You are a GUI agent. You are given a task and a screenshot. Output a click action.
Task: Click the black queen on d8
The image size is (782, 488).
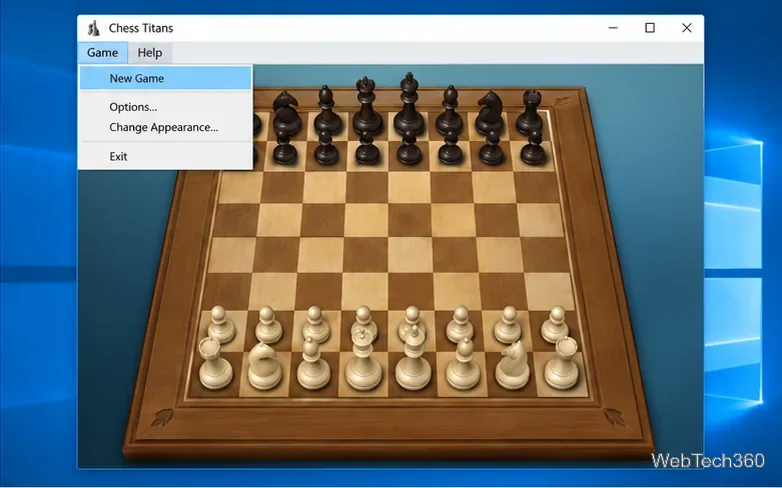[x=368, y=106]
